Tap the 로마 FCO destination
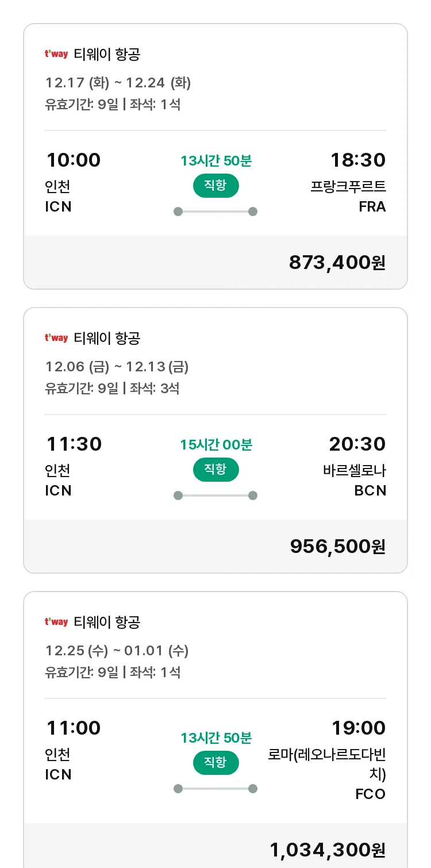Screen dimensions: 431x868 [327, 774]
